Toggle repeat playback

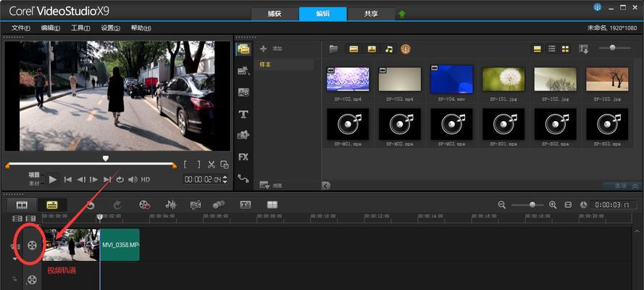(120, 180)
